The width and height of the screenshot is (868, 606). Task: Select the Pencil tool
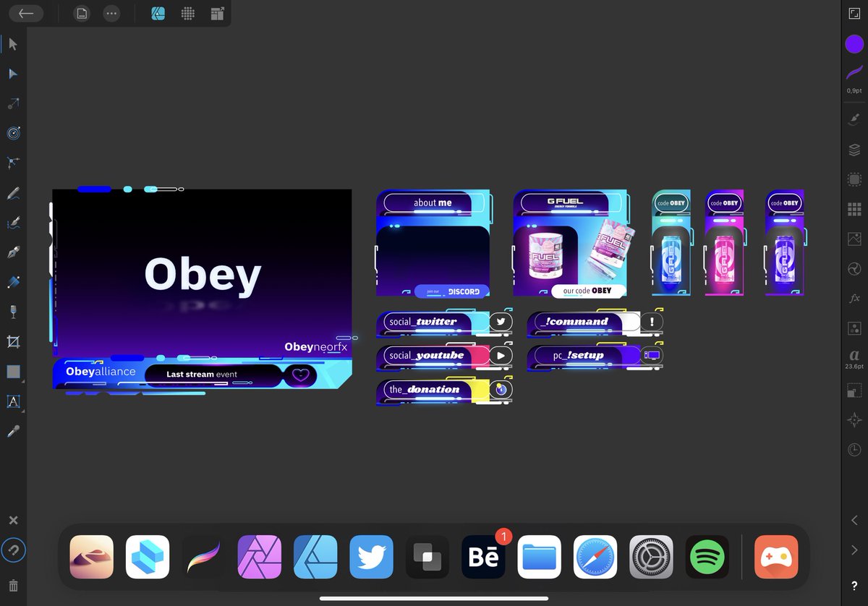coord(13,193)
